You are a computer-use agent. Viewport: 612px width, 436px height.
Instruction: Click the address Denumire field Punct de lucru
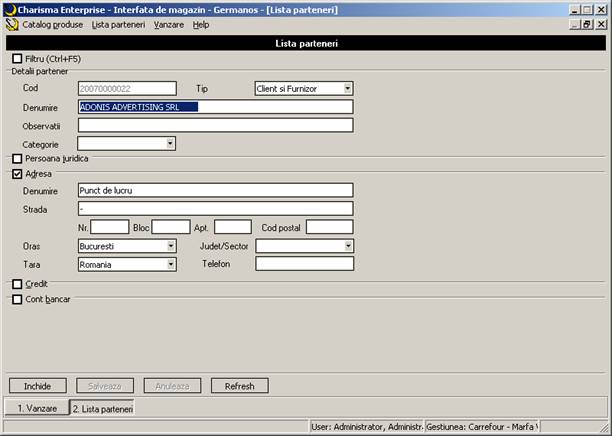pyautogui.click(x=215, y=190)
